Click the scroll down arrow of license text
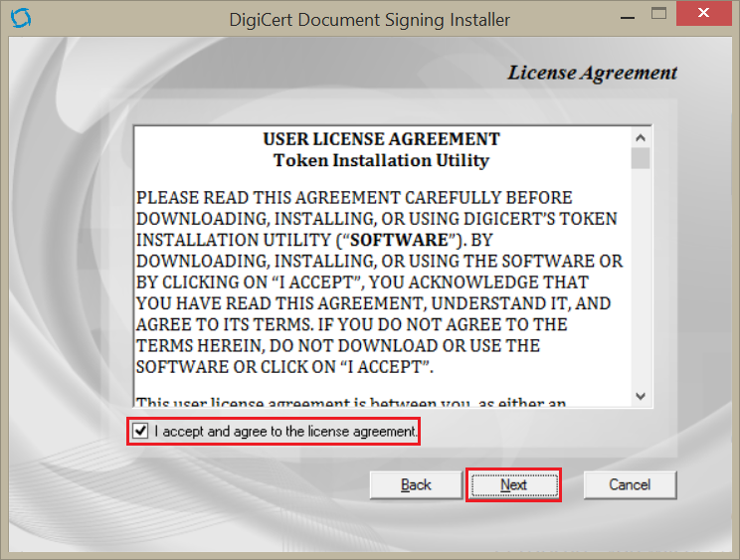 [x=641, y=395]
